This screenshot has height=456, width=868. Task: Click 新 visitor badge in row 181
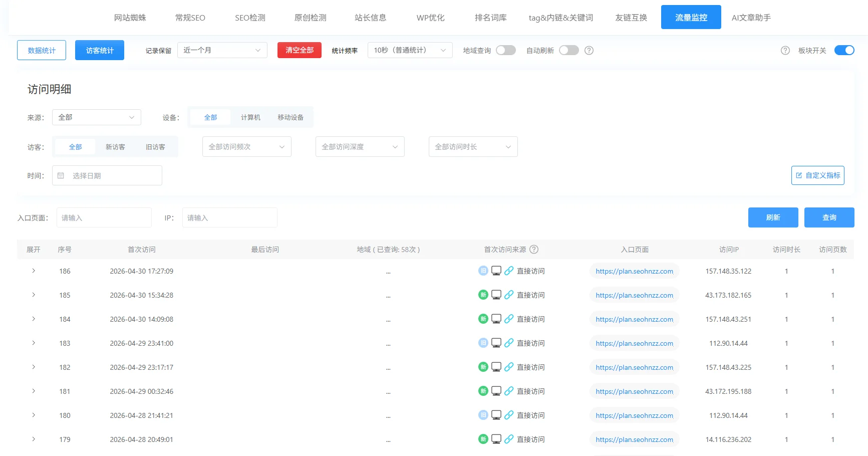483,391
